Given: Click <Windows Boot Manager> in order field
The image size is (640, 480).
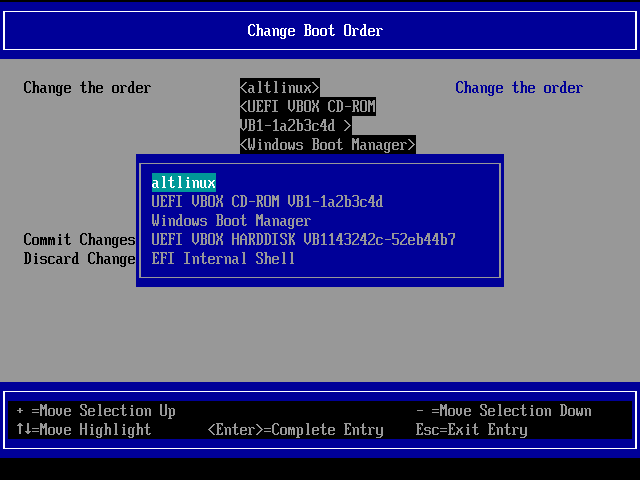Looking at the screenshot, I should [x=328, y=144].
